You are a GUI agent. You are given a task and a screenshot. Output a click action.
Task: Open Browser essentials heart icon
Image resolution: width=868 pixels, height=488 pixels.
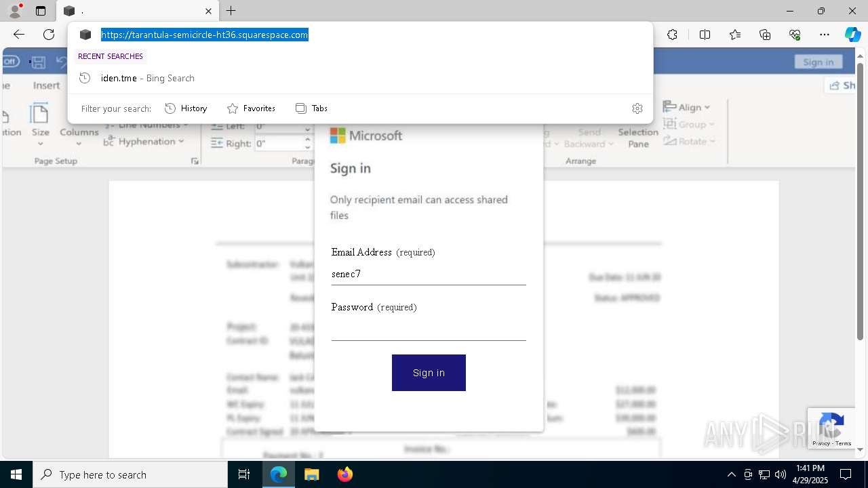[x=795, y=35]
